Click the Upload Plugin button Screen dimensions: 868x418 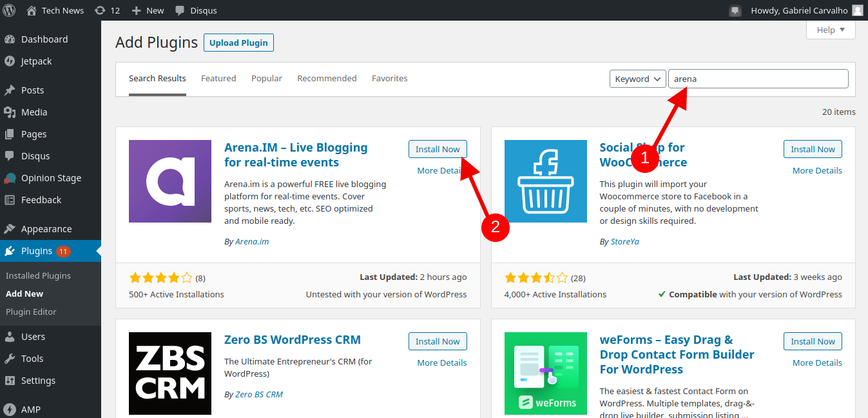click(x=238, y=43)
